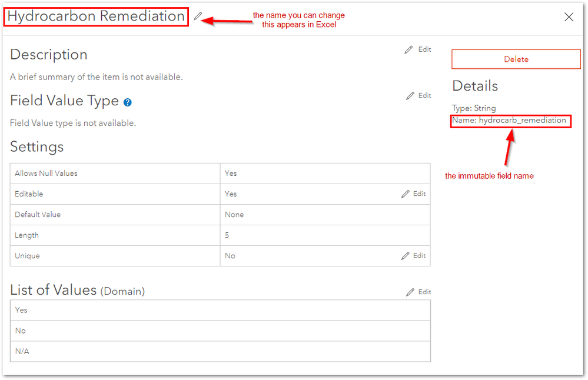588x380 pixels.
Task: Select the Yes domain value row
Action: (220, 310)
